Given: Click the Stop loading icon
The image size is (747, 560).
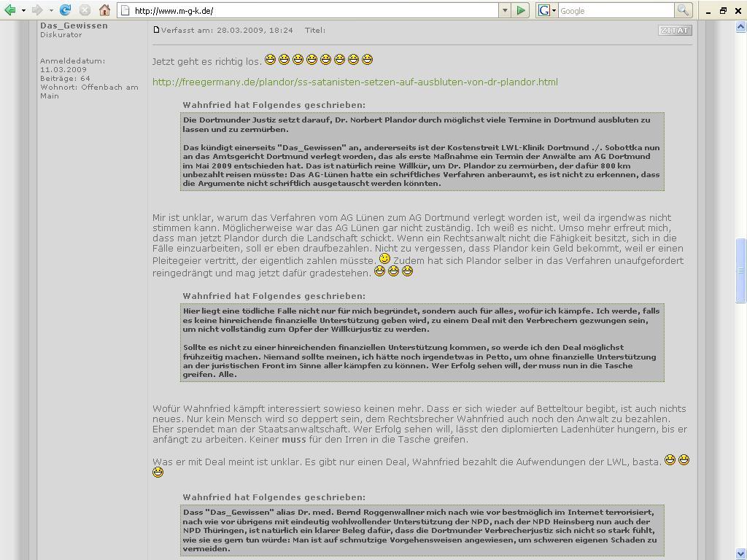Looking at the screenshot, I should coord(85,10).
